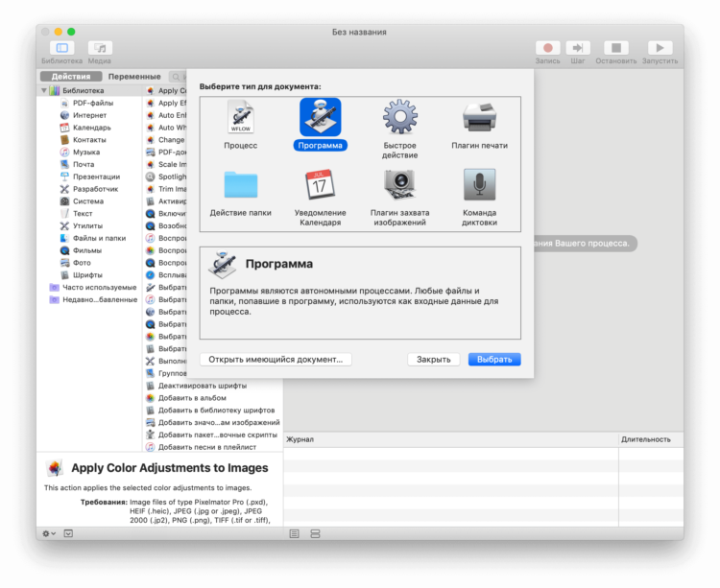Screen dimensions: 720x588
Task: Click the Журнал column header
Action: click(x=451, y=439)
